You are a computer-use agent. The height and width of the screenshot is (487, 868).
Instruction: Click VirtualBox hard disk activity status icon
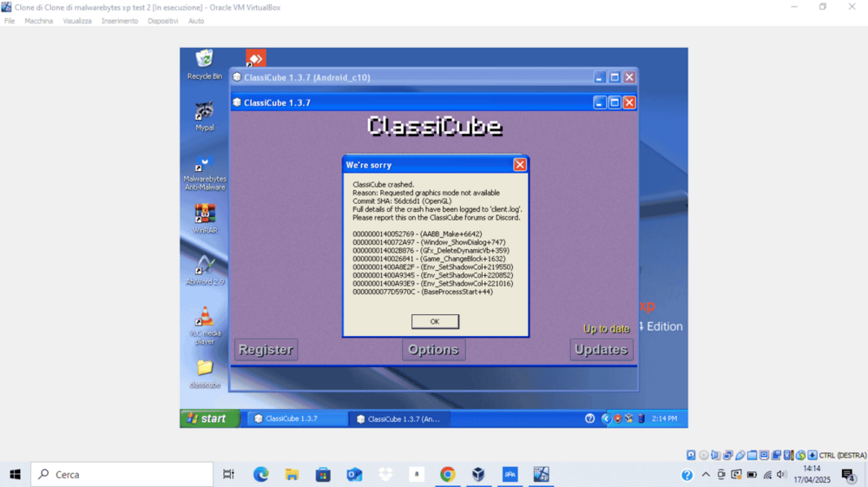click(x=691, y=456)
